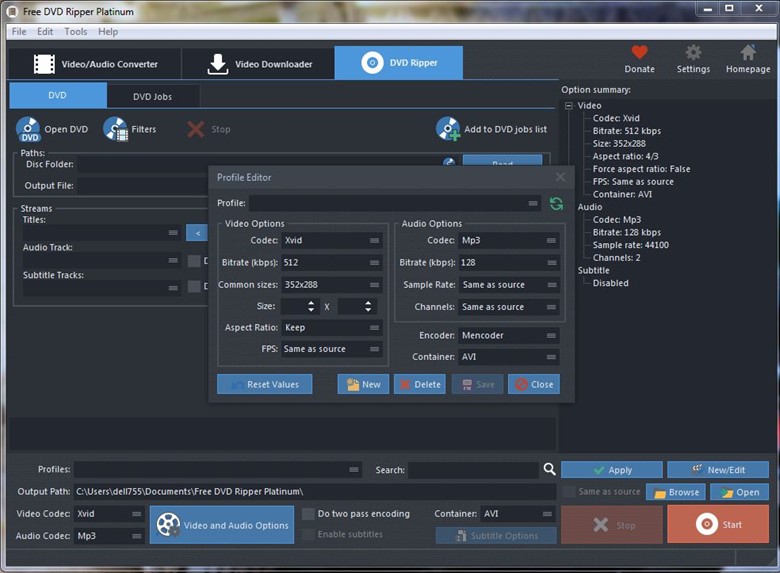Image resolution: width=780 pixels, height=573 pixels.
Task: Open the FPS Same as source dropdown
Action: tap(332, 349)
